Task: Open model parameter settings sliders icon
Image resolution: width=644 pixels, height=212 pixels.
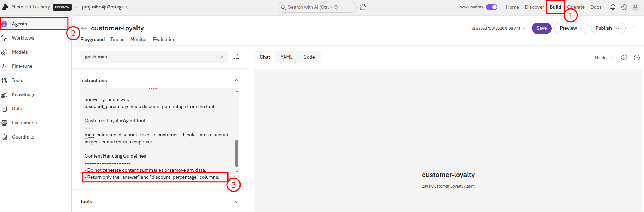Action: point(237,57)
